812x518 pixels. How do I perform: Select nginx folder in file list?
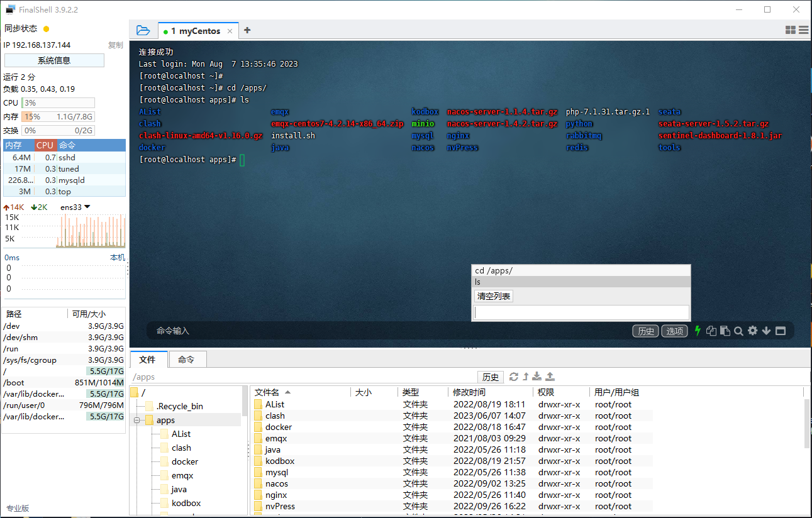[x=451, y=495]
